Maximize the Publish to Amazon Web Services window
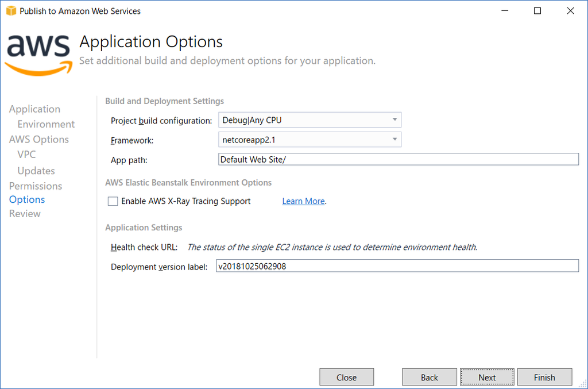The width and height of the screenshot is (588, 389). point(537,11)
